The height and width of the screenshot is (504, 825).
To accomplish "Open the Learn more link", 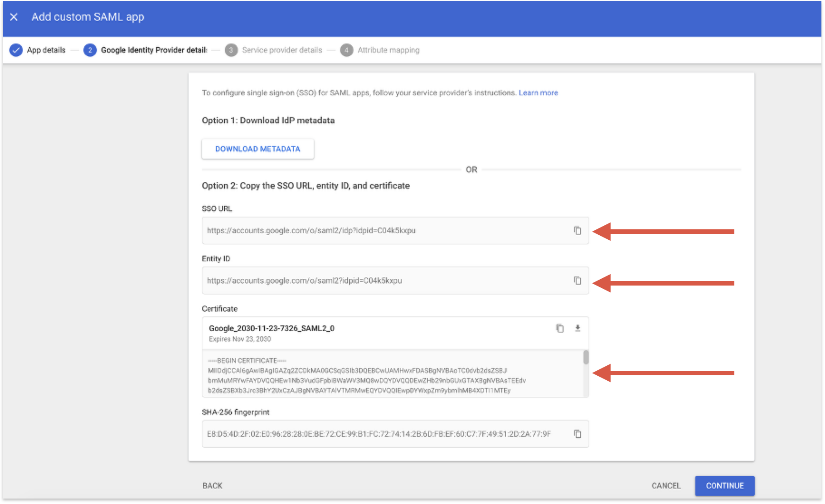I will (538, 92).
